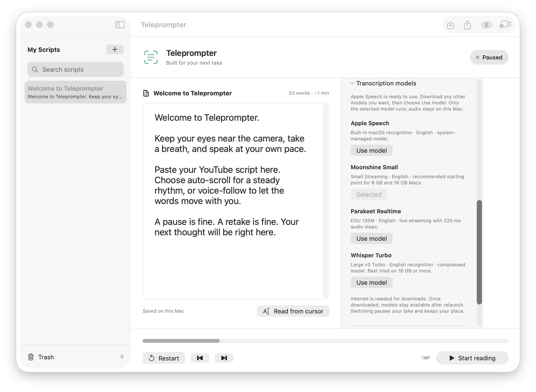The width and height of the screenshot is (536, 392).
Task: Click Selected under Moonshine Small
Action: [x=369, y=195]
